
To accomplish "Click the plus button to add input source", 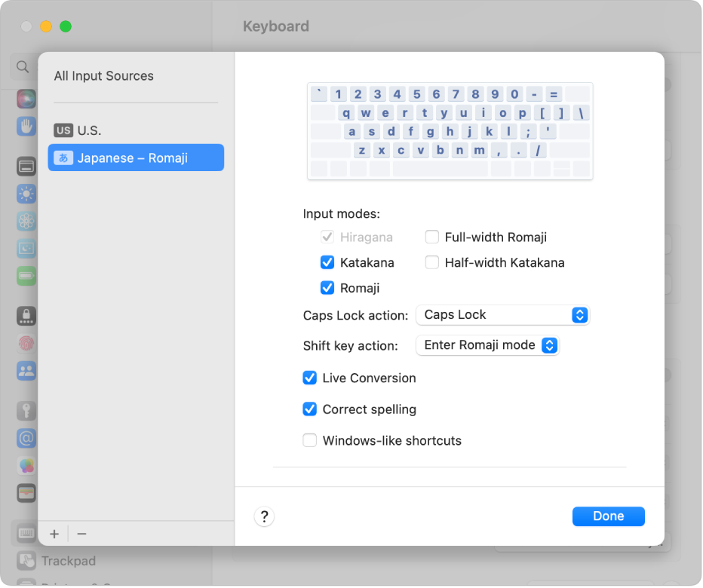I will tap(54, 534).
